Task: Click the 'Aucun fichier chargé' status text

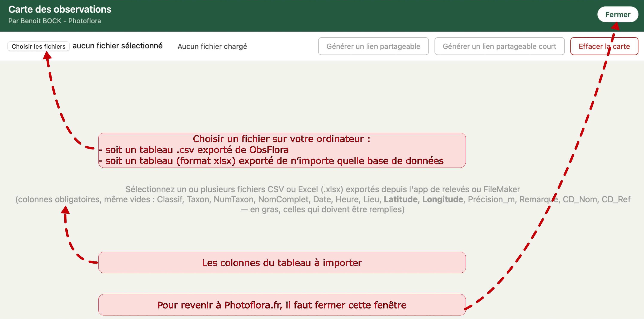Action: [x=212, y=47]
